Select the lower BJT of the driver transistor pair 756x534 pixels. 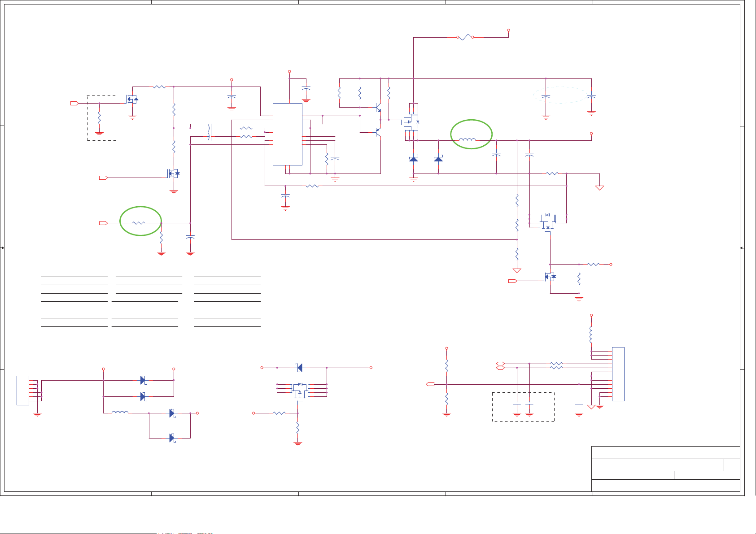coord(378,132)
